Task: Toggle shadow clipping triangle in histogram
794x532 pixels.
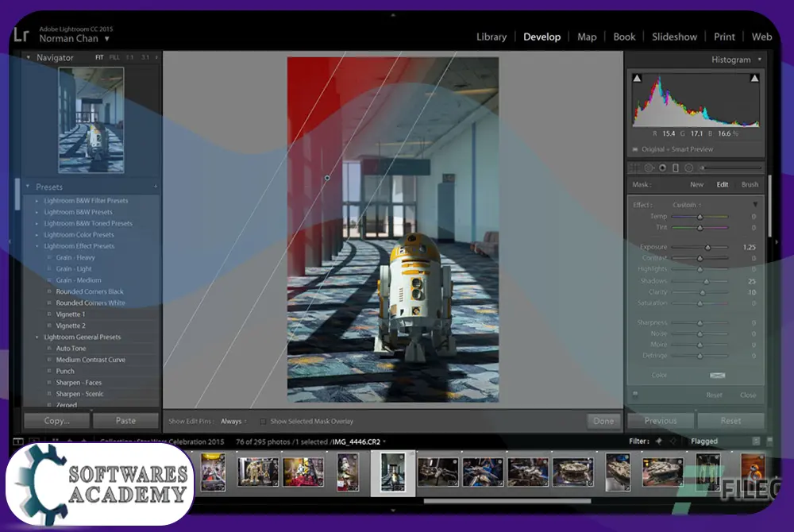Action: click(637, 79)
